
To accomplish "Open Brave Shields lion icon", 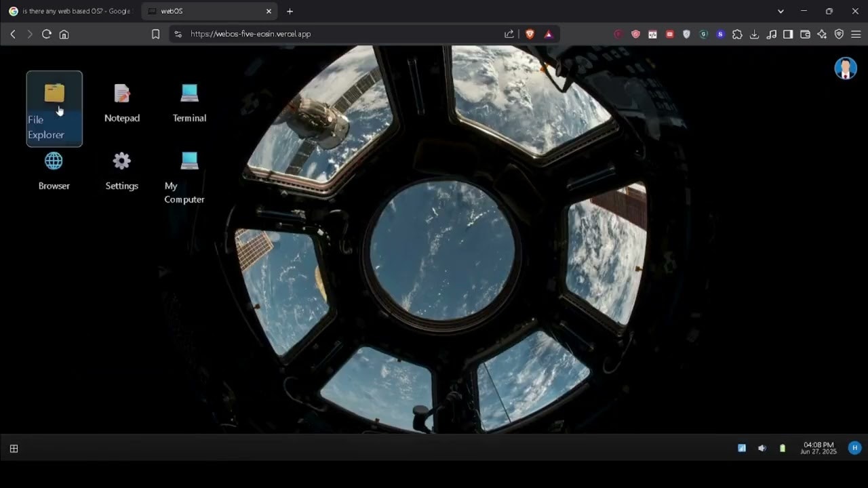I will tap(530, 34).
